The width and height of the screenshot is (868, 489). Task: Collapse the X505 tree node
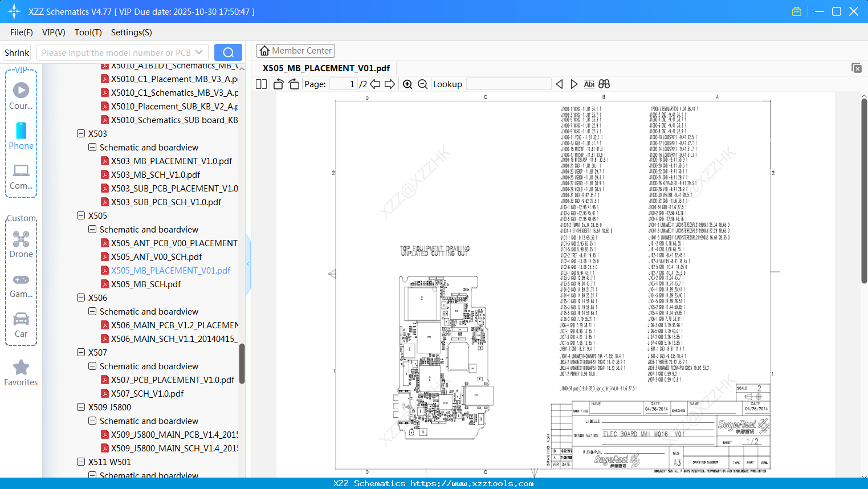click(81, 215)
